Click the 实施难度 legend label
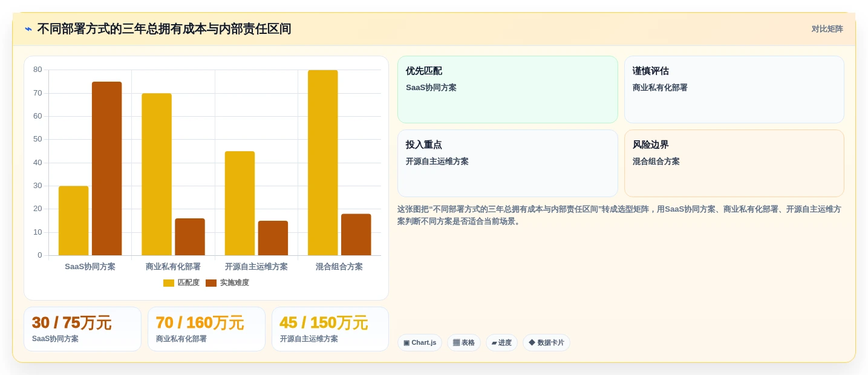This screenshot has height=375, width=868. click(x=234, y=283)
